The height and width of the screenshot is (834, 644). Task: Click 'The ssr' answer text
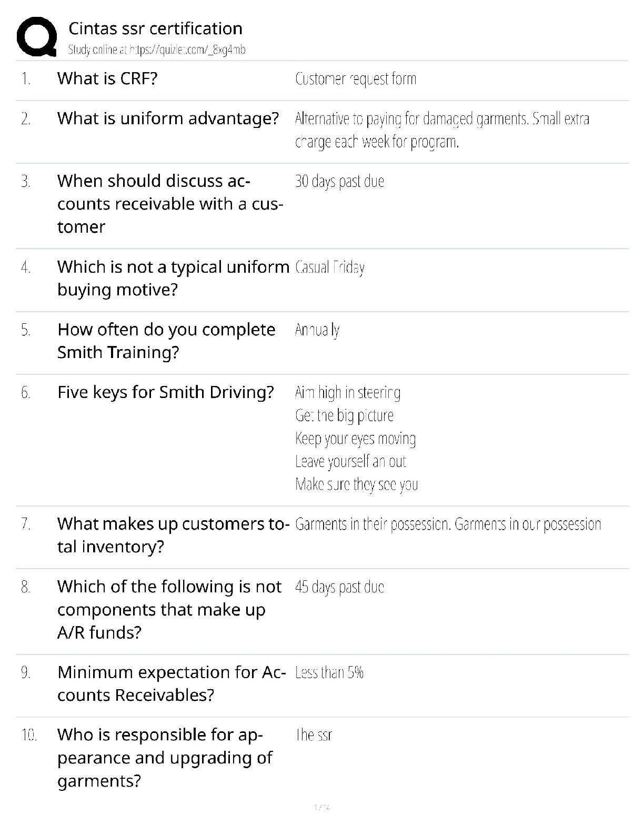coord(314,735)
